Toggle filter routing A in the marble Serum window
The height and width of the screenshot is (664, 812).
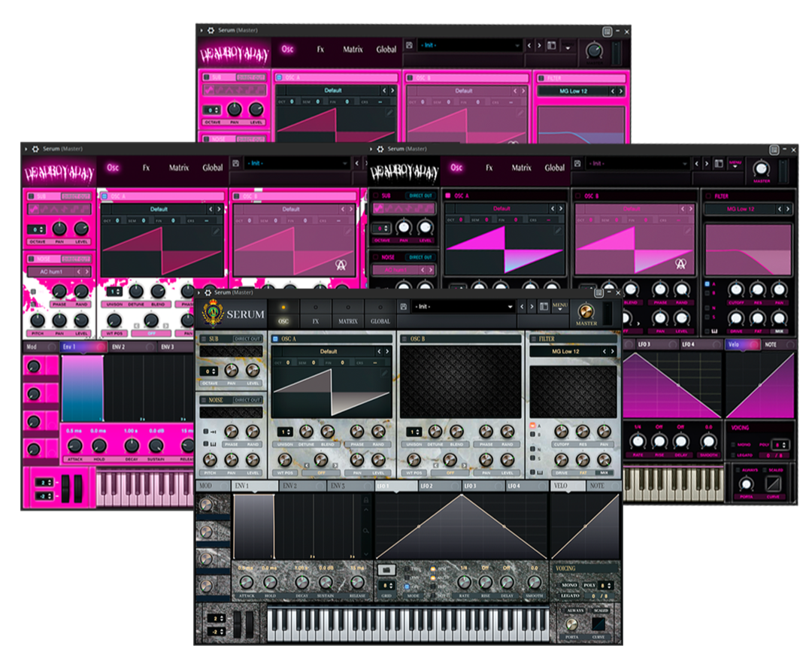point(532,426)
